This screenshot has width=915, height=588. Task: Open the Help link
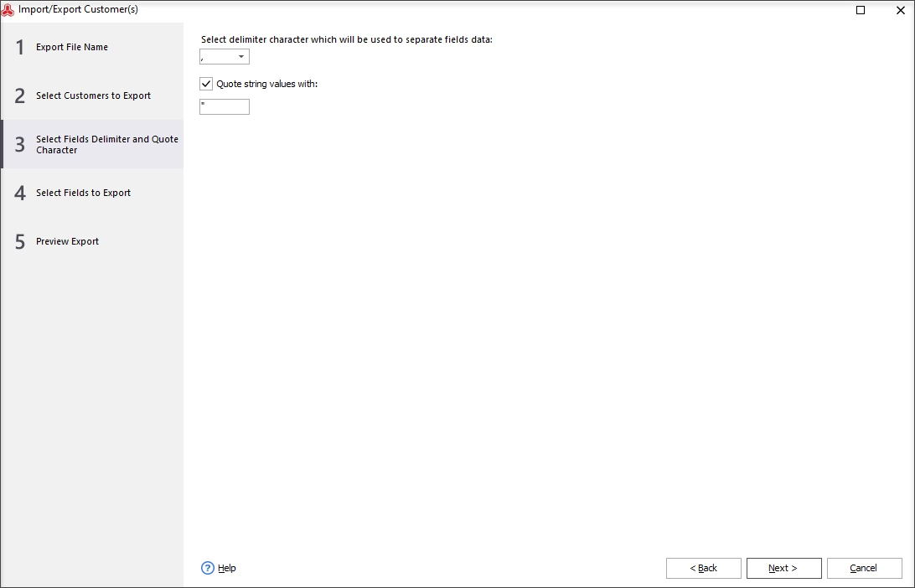(x=227, y=568)
